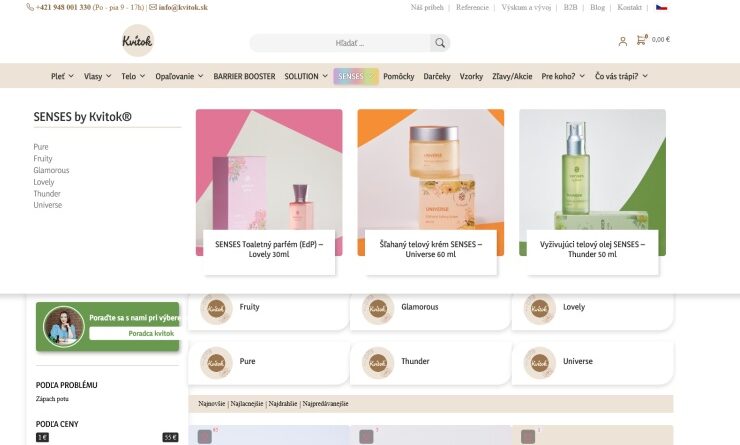Image resolution: width=740 pixels, height=445 pixels.
Task: Expand the SOLUTION dropdown arrow
Action: [325, 76]
